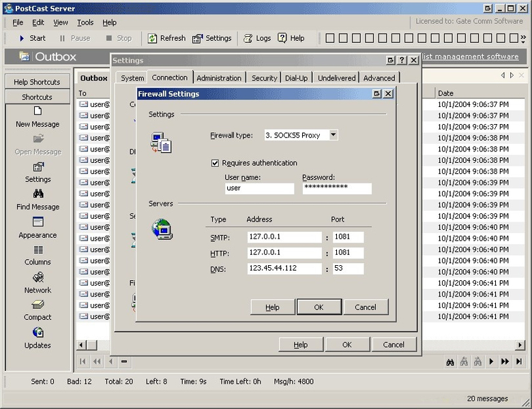The image size is (532, 409).
Task: Click the Help toolbar icon
Action: click(x=282, y=38)
